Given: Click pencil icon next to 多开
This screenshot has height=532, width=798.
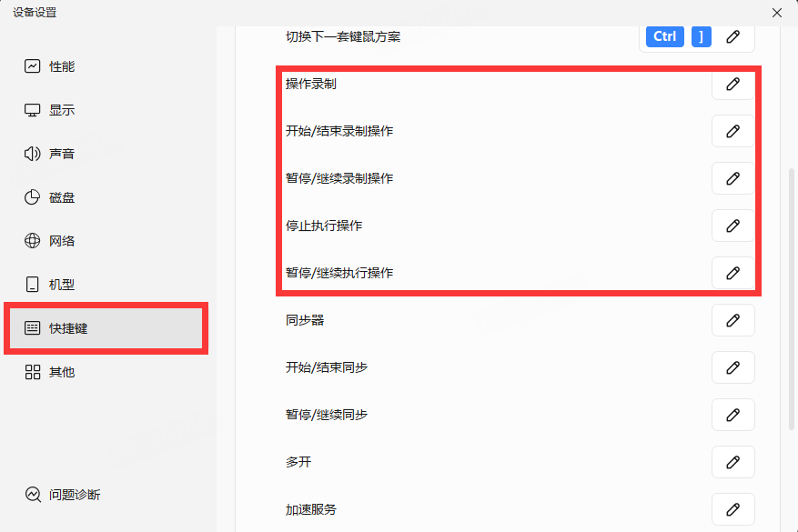Looking at the screenshot, I should tap(732, 462).
